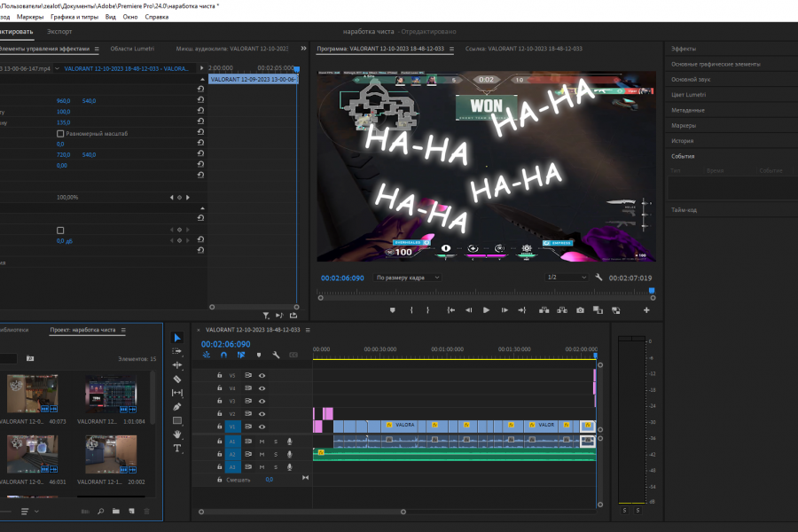Click the Export Frame camera icon
Screen dimensions: 798x532
coord(580,310)
